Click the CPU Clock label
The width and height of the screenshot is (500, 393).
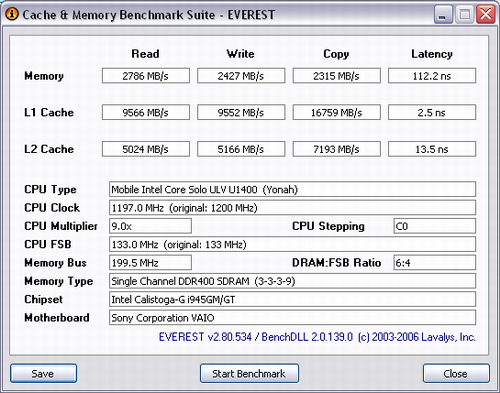[52, 208]
